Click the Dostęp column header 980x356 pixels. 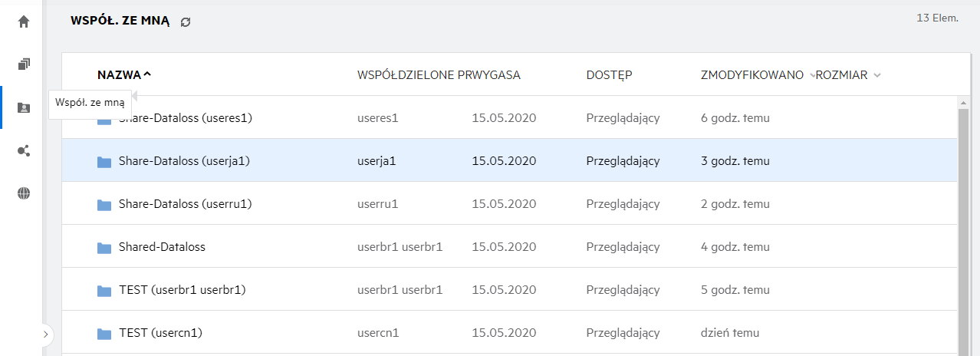(x=609, y=75)
